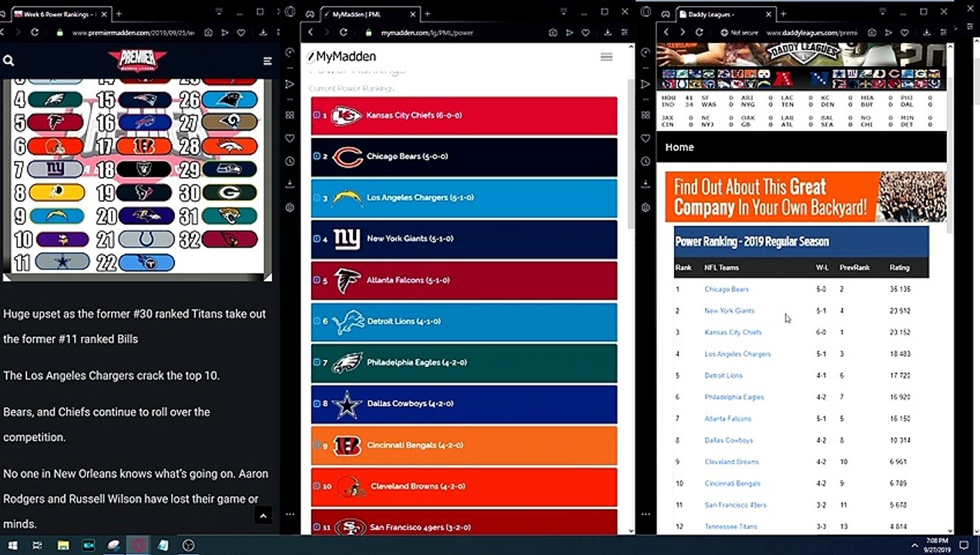This screenshot has width=980, height=555.
Task: Reload the Premier Madden page
Action: (35, 32)
